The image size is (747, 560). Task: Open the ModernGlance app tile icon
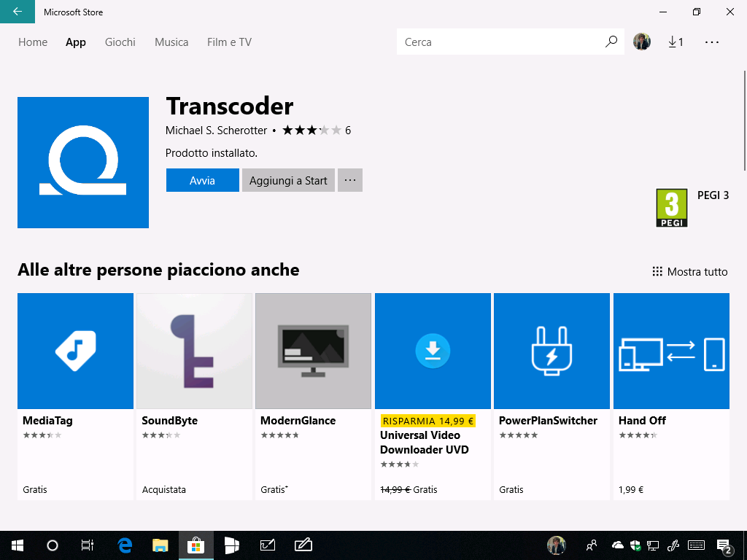(x=314, y=351)
